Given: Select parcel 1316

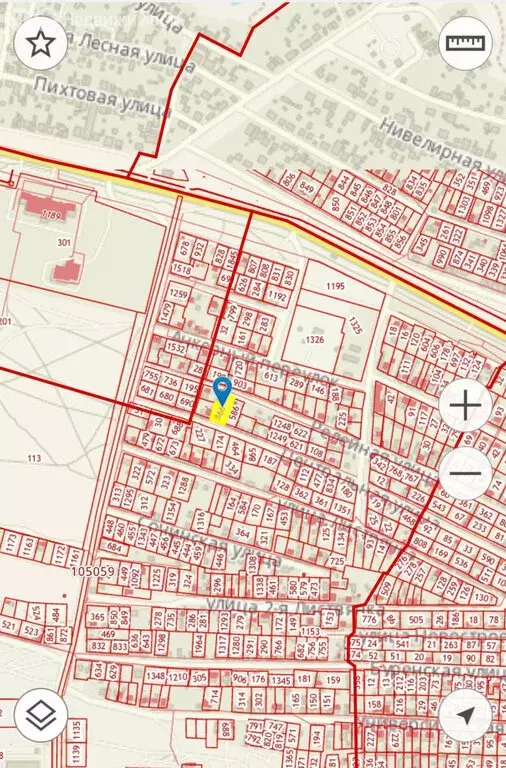Looking at the screenshot, I should [200, 521].
